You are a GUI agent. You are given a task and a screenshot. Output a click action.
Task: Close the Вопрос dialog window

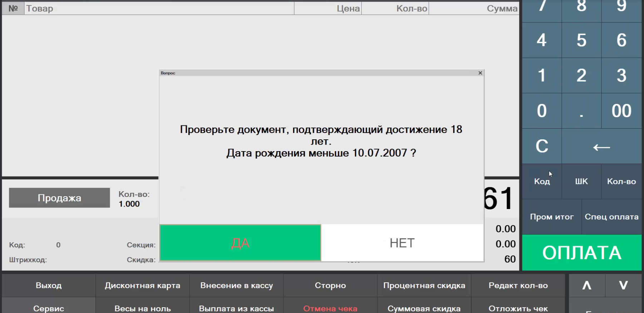[x=480, y=73]
